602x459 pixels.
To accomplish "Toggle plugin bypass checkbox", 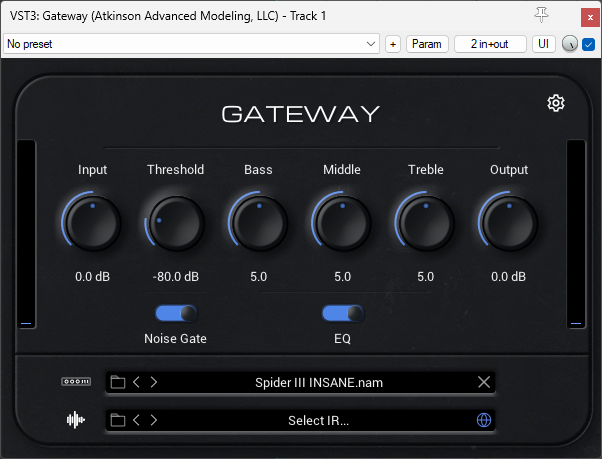I will coord(589,44).
